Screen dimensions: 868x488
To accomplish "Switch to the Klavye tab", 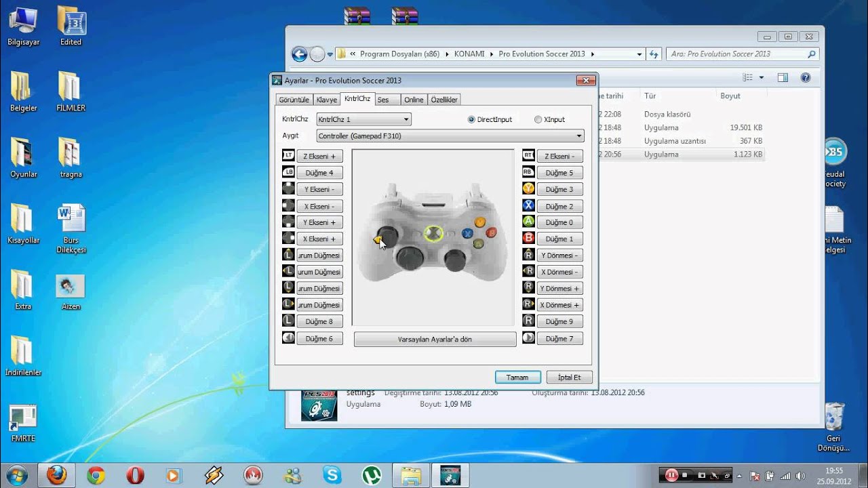I will [x=326, y=100].
